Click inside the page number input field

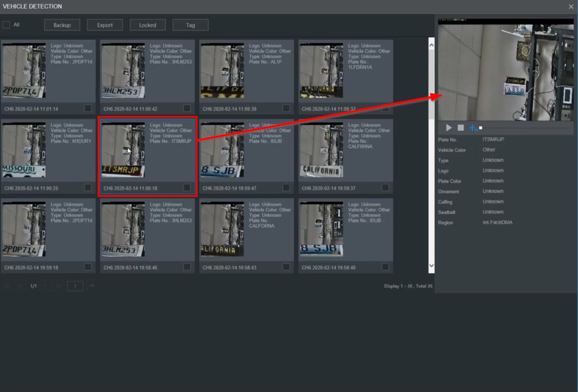tap(75, 286)
